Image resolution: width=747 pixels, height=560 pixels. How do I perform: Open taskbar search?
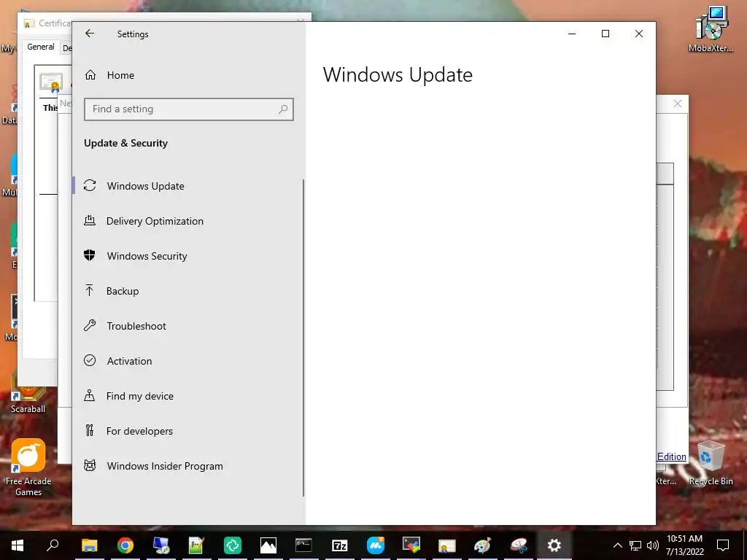pyautogui.click(x=53, y=545)
